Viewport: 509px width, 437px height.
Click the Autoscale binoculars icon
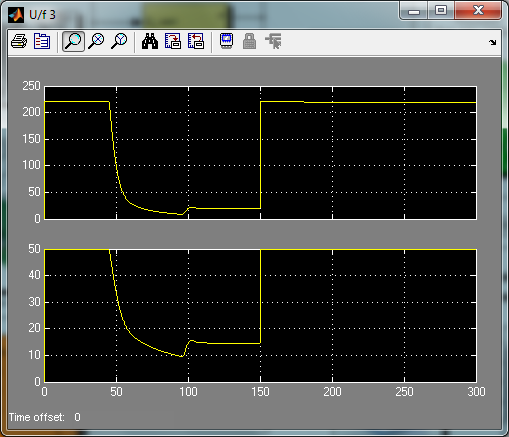pos(150,41)
